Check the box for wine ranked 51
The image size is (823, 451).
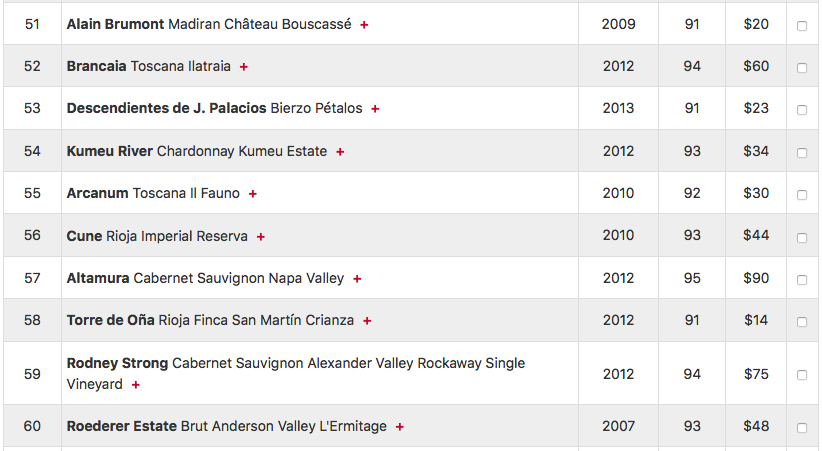click(x=802, y=26)
